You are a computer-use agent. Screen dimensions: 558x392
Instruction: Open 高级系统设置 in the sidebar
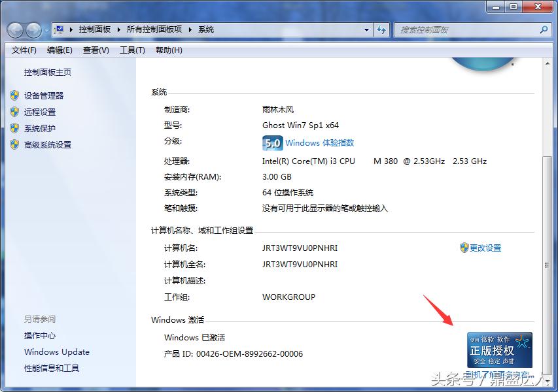46,144
